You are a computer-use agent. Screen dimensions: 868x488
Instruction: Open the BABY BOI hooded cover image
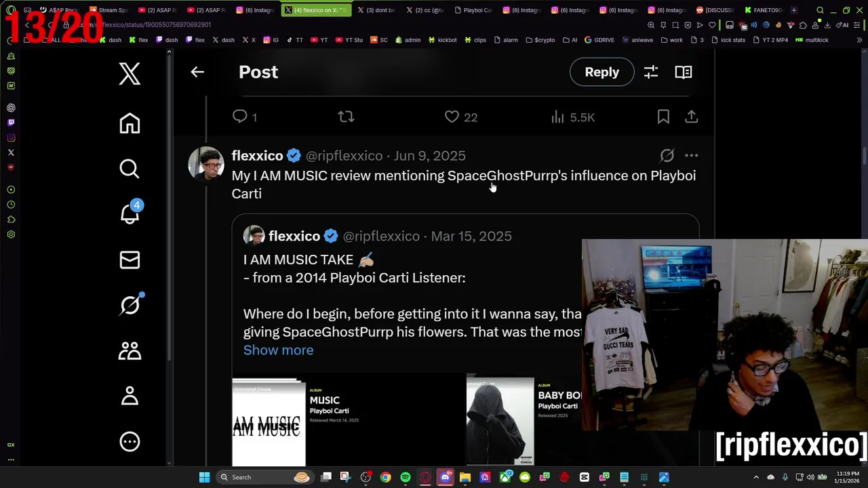(500, 421)
